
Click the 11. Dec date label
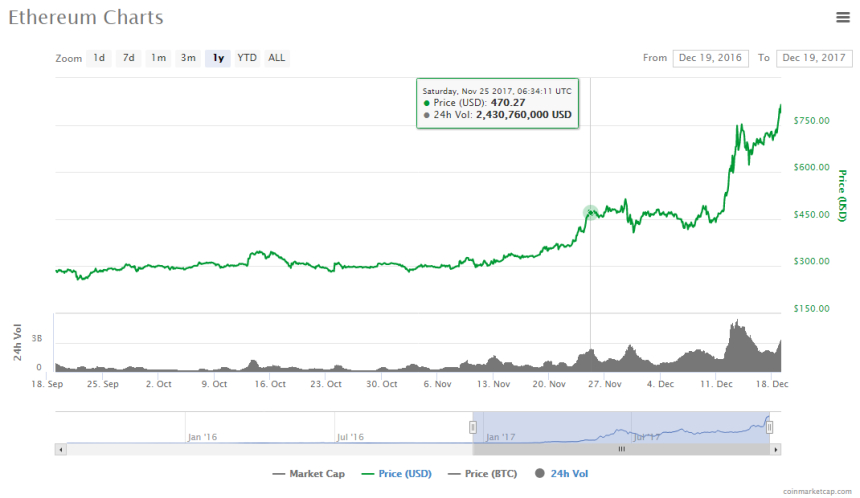[x=716, y=384]
